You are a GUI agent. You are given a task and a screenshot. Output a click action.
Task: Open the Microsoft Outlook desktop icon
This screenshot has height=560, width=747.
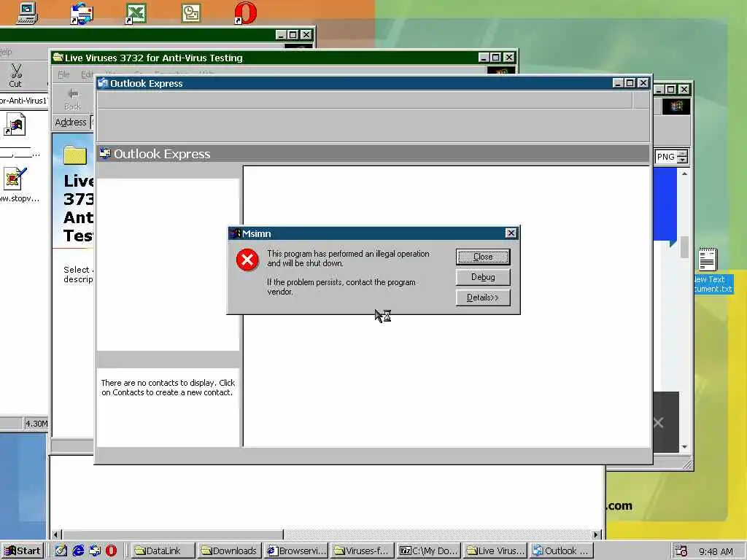191,13
